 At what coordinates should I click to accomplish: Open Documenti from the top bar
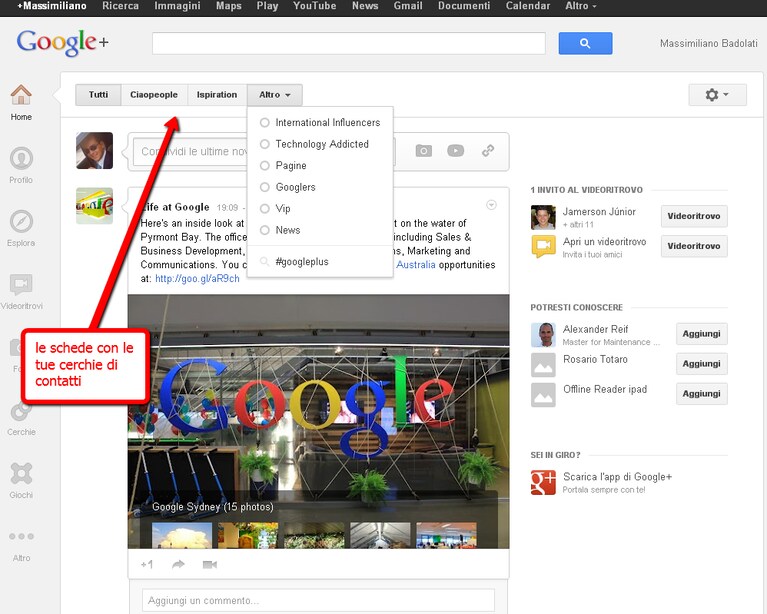coord(464,6)
